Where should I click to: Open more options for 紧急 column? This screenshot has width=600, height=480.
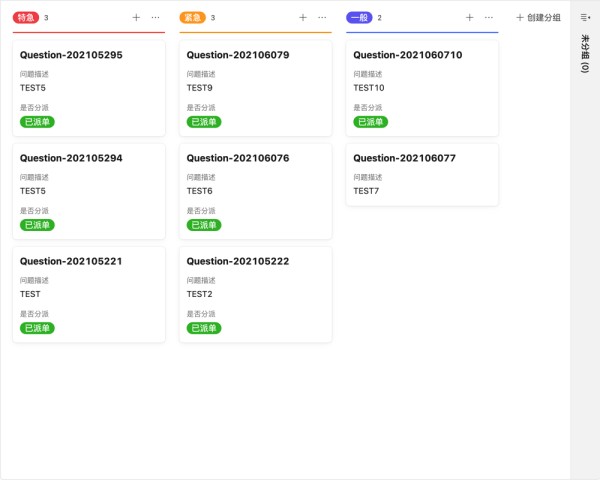pyautogui.click(x=322, y=17)
